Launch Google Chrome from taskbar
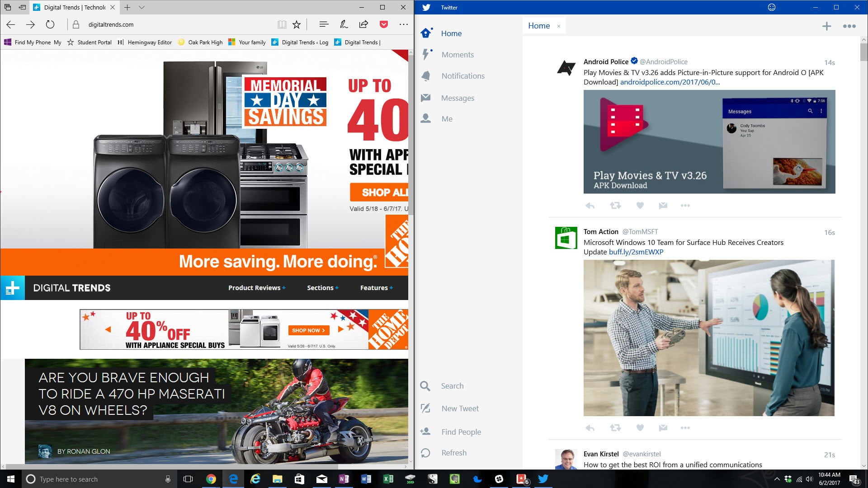The width and height of the screenshot is (868, 488). tap(211, 479)
